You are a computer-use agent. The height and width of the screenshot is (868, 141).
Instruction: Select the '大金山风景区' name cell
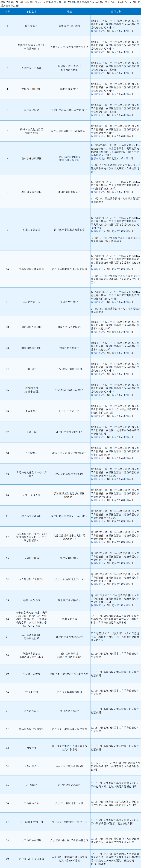pyautogui.click(x=31, y=766)
